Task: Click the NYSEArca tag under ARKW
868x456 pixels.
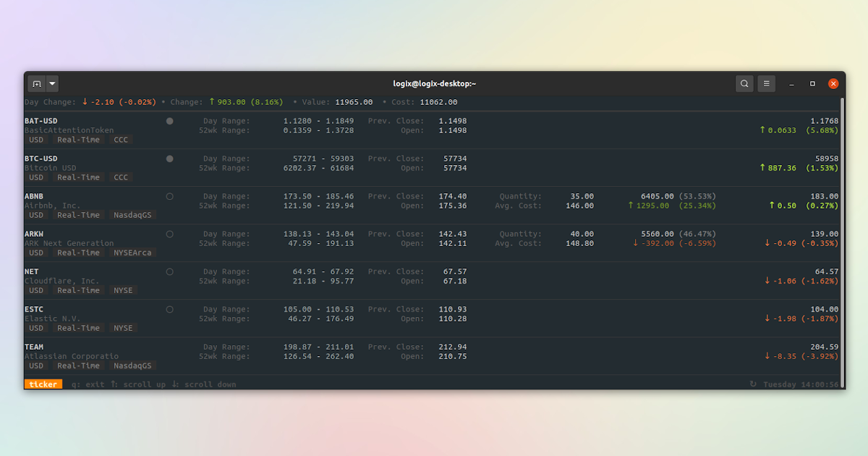Action: coord(133,253)
